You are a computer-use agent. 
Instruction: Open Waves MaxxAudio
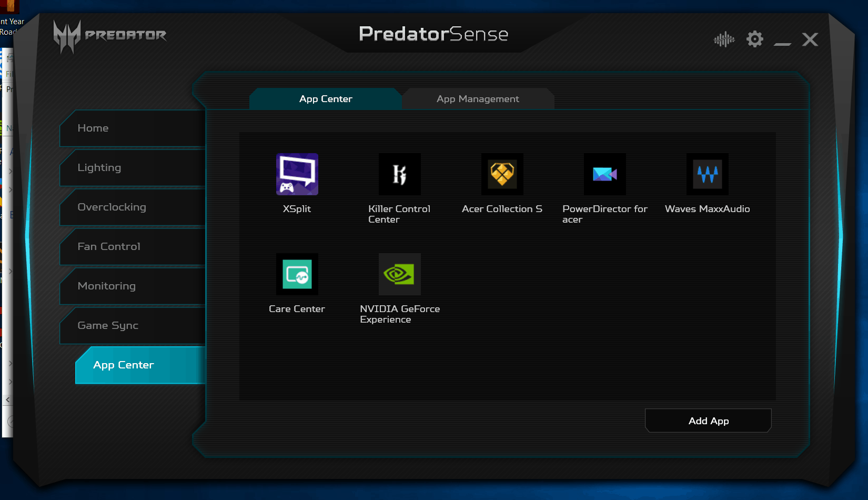tap(707, 174)
